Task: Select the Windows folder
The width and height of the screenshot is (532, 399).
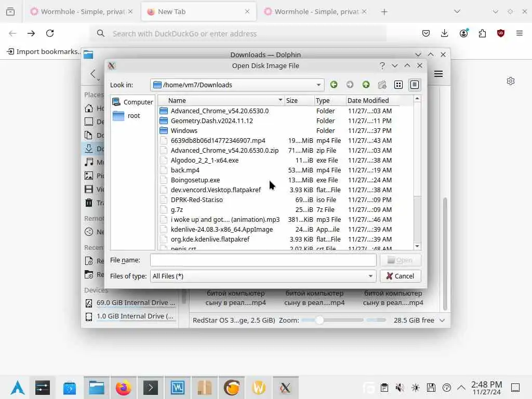Action: (x=184, y=130)
